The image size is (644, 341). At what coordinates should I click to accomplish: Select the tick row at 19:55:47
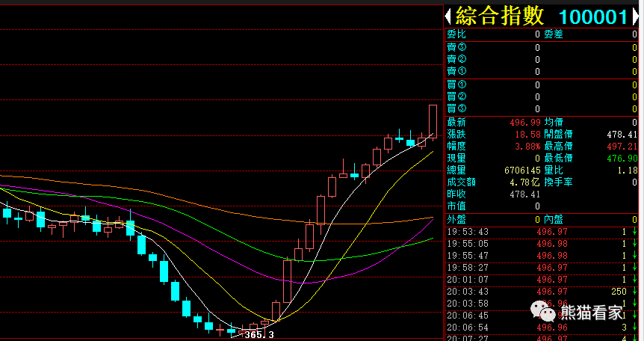pos(542,256)
